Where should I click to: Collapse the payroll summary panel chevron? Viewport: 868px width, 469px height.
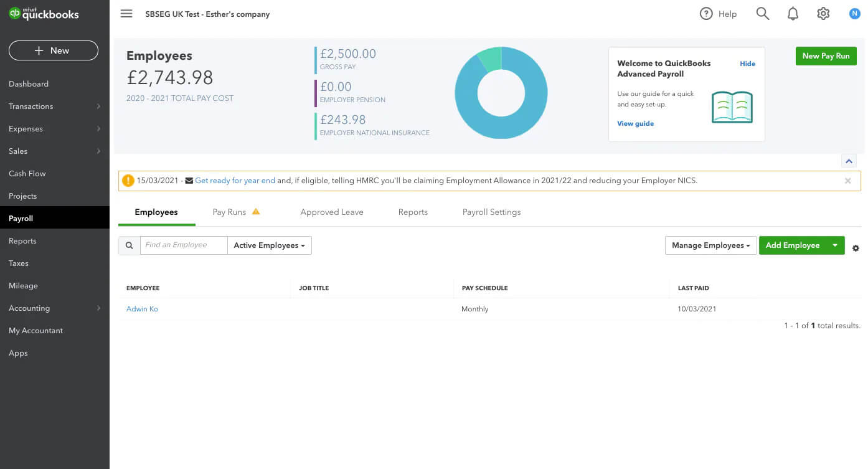848,161
